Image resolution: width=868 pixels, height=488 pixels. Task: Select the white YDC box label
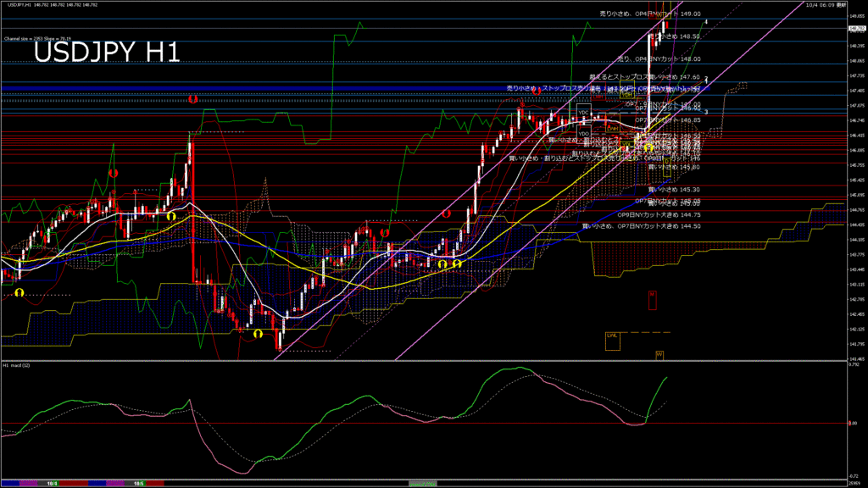[x=583, y=112]
